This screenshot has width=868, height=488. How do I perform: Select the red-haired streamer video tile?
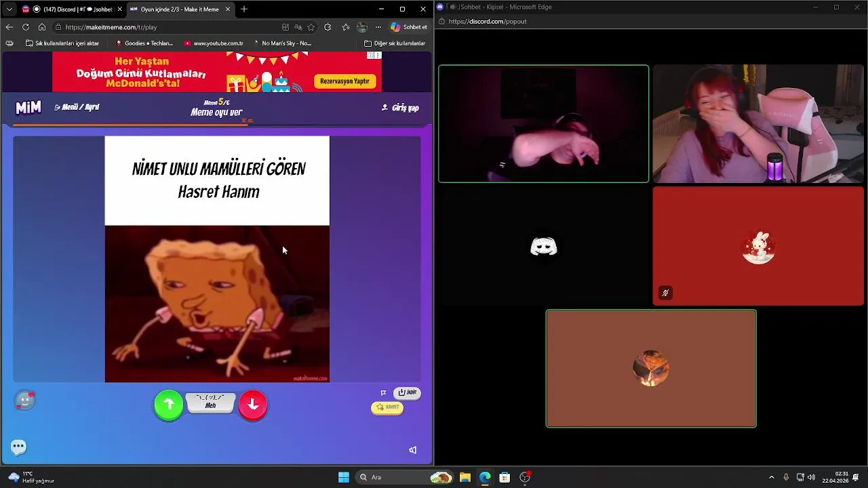(758, 124)
